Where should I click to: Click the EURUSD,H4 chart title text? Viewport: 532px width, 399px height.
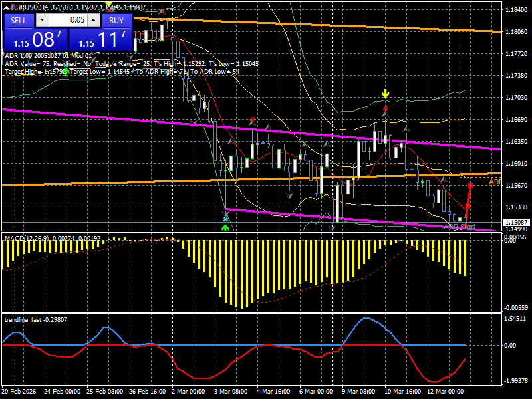[x=30, y=7]
